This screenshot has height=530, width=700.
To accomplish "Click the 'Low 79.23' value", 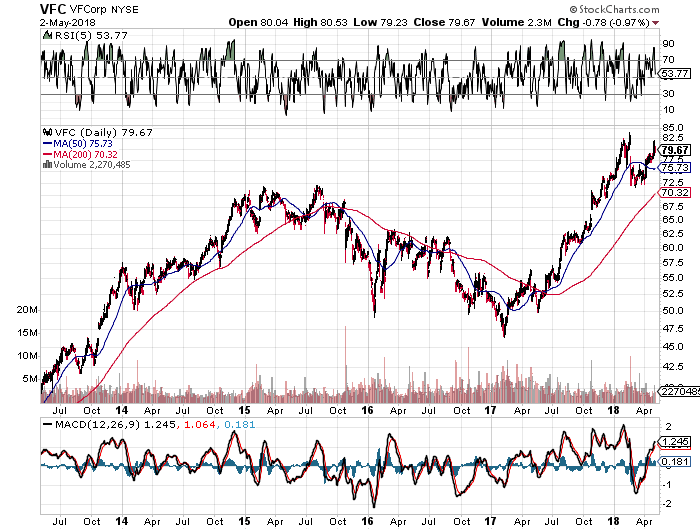I will [380, 22].
